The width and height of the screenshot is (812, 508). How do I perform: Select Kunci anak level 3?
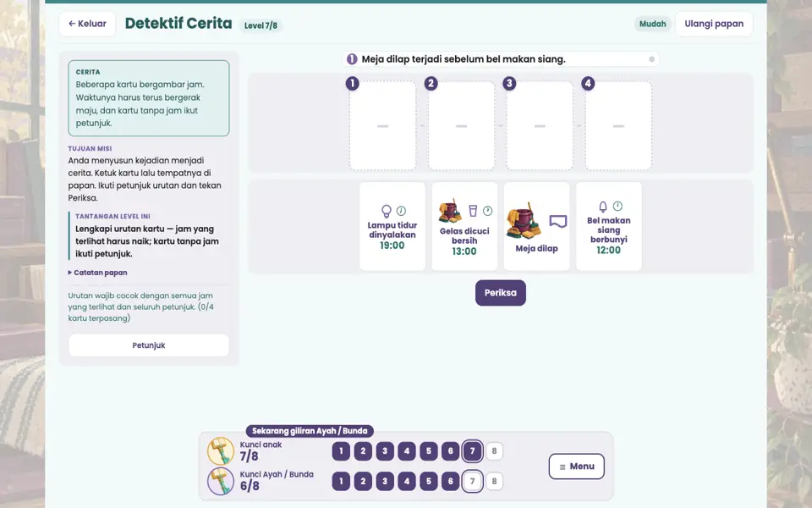coord(385,451)
